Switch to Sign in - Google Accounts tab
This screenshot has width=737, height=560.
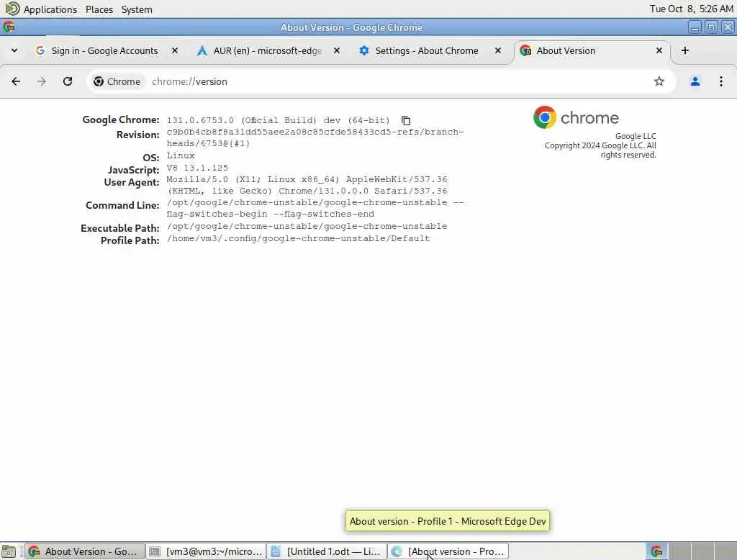[x=104, y=51]
